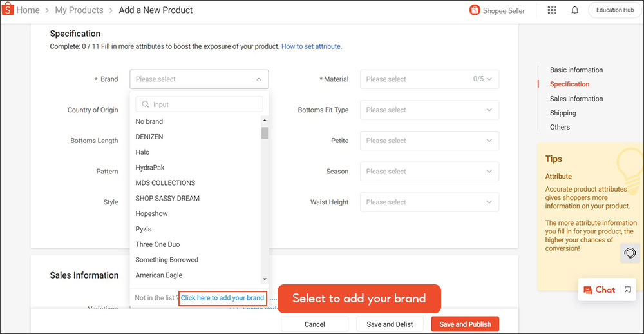Click the brand list scrollbar down arrow
This screenshot has width=644, height=334.
point(265,279)
